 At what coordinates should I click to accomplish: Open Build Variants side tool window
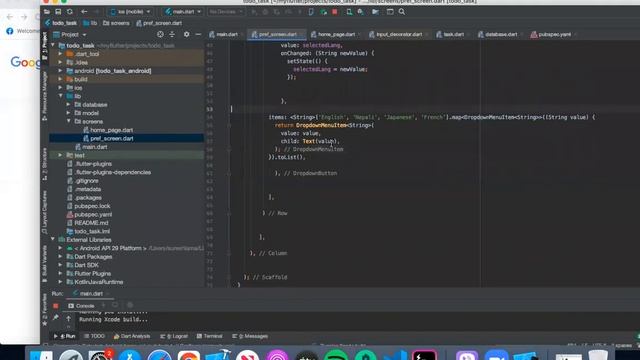tap(44, 264)
